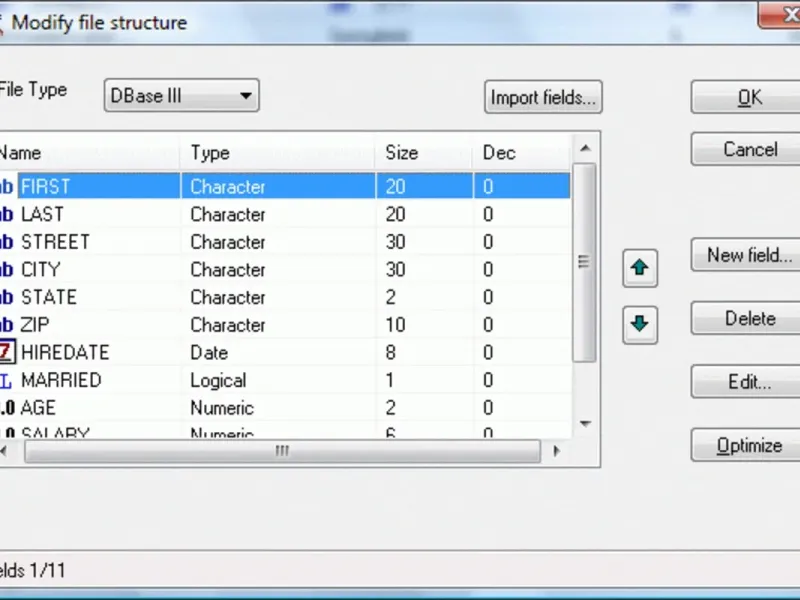Click the character icon beside STATE
The image size is (800, 600).
click(7, 297)
